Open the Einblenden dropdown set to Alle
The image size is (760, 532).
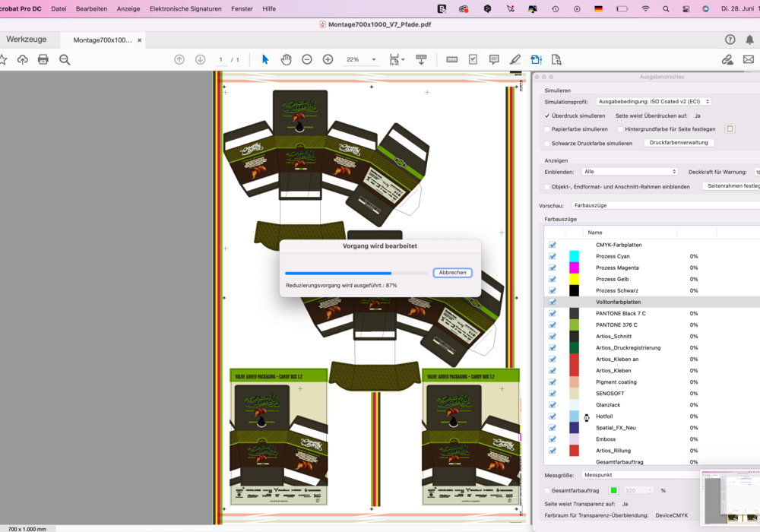(x=629, y=172)
